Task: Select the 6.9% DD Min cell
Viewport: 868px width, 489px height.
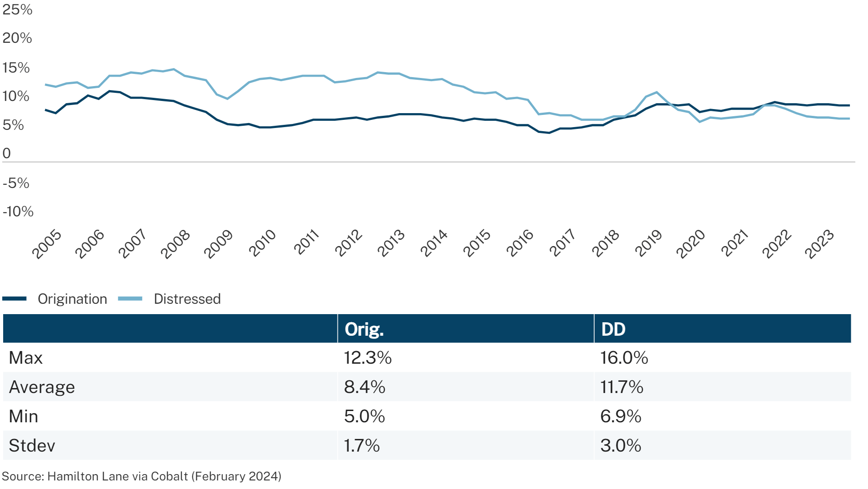Action: coord(621,416)
